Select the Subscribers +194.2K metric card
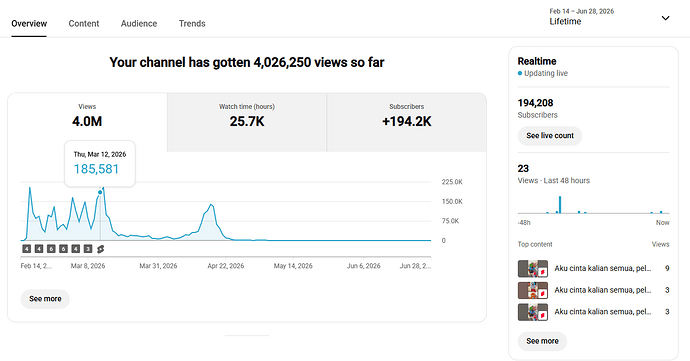The width and height of the screenshot is (690, 361). click(x=407, y=122)
